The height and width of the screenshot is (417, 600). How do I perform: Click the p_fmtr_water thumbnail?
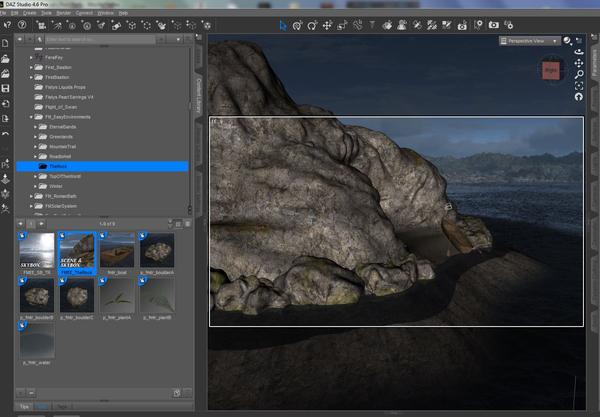tap(38, 340)
